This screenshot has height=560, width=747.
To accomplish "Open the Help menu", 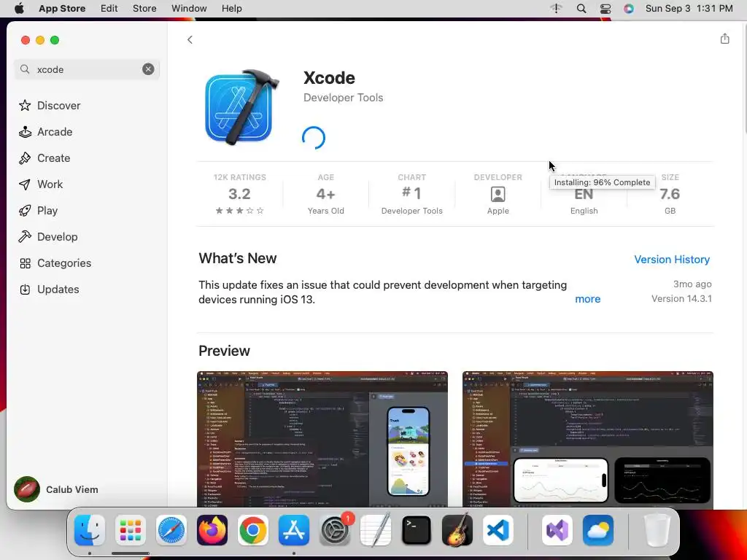I will [231, 9].
